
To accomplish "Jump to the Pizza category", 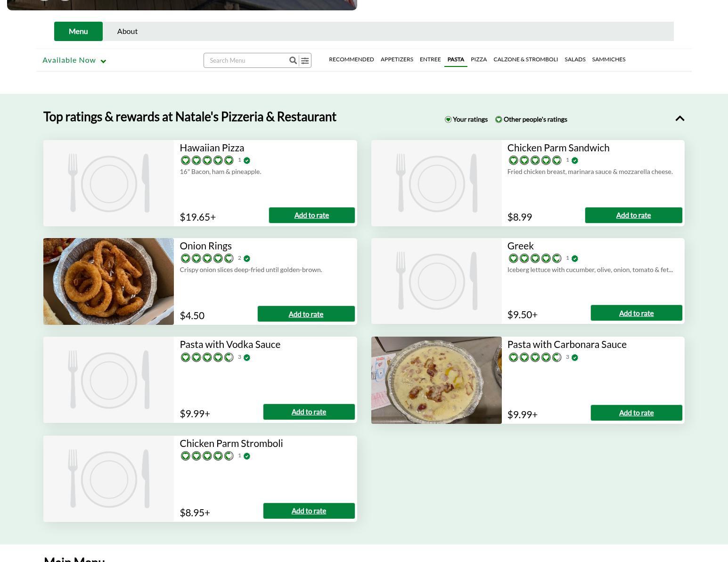I will [x=479, y=59].
